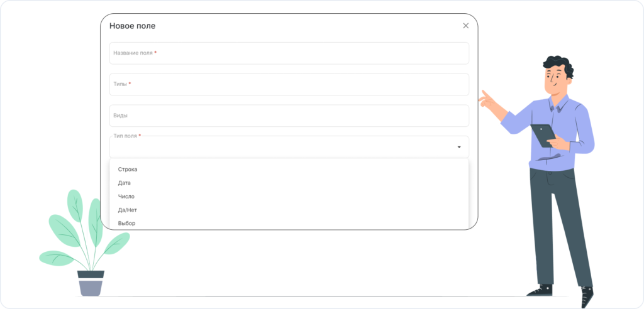Pick Число in the dropdown list
Viewport: 644px width, 309px height.
click(126, 197)
